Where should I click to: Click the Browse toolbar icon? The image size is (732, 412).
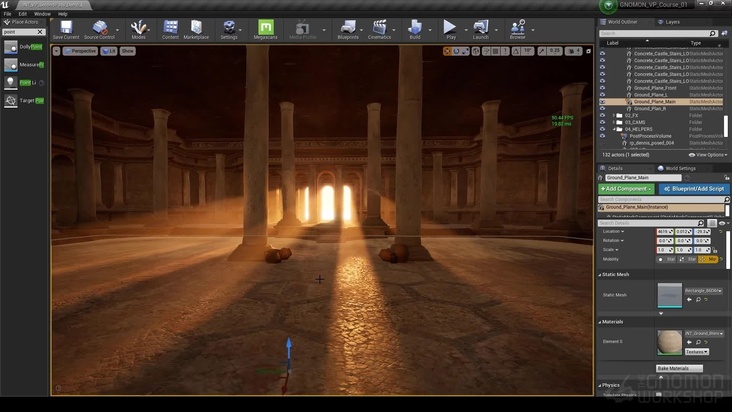pyautogui.click(x=517, y=28)
